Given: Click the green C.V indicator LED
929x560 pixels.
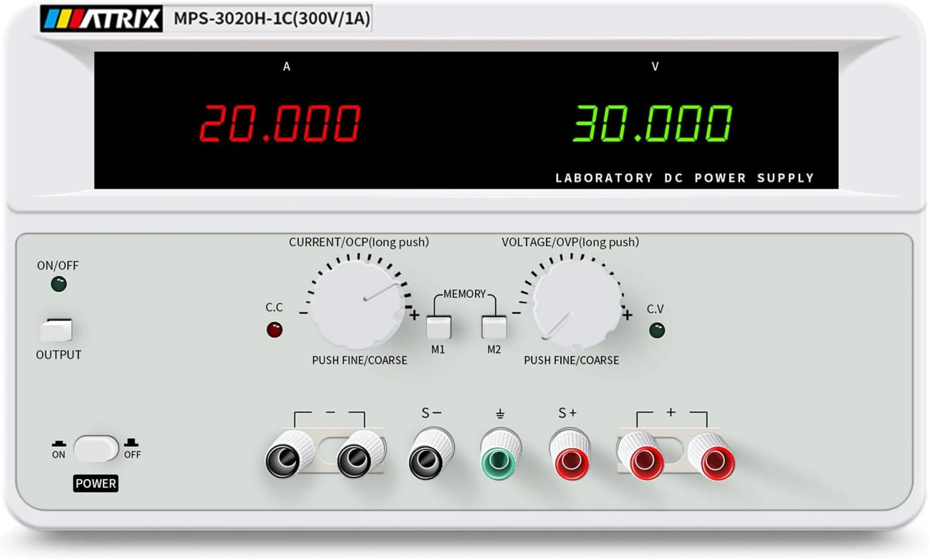Looking at the screenshot, I should 657,331.
